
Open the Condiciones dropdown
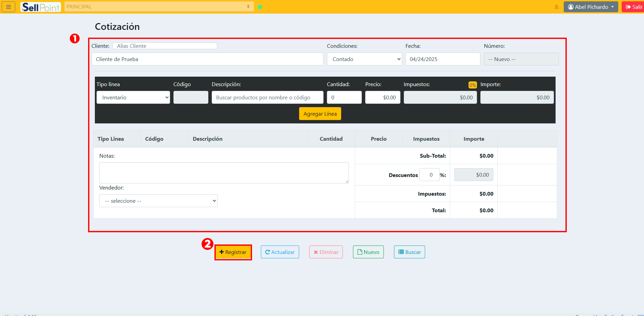(364, 59)
